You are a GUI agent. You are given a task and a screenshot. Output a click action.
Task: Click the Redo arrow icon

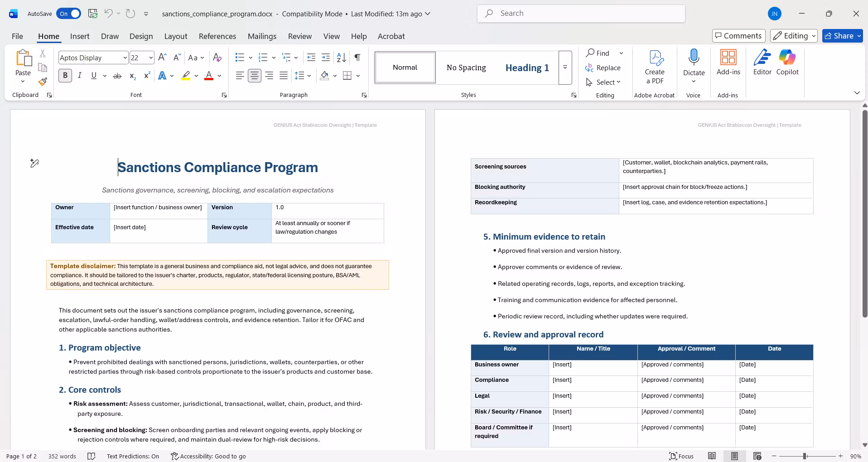coord(130,14)
